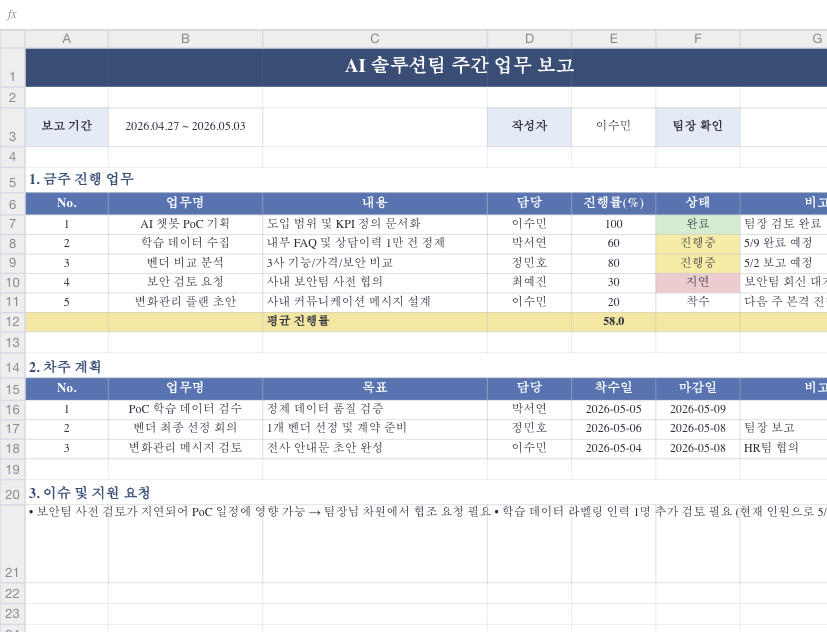Image resolution: width=827 pixels, height=632 pixels.
Task: Click the fx function icon
Action: (12, 15)
